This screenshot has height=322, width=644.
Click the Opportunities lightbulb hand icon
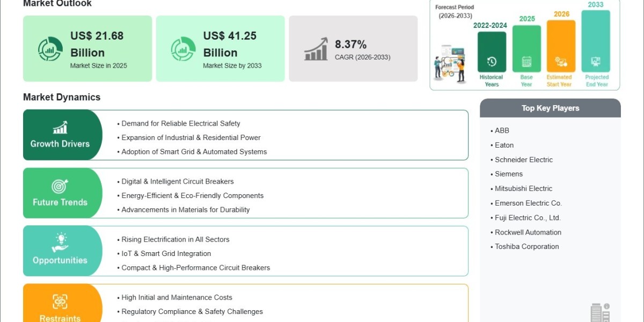tap(60, 243)
